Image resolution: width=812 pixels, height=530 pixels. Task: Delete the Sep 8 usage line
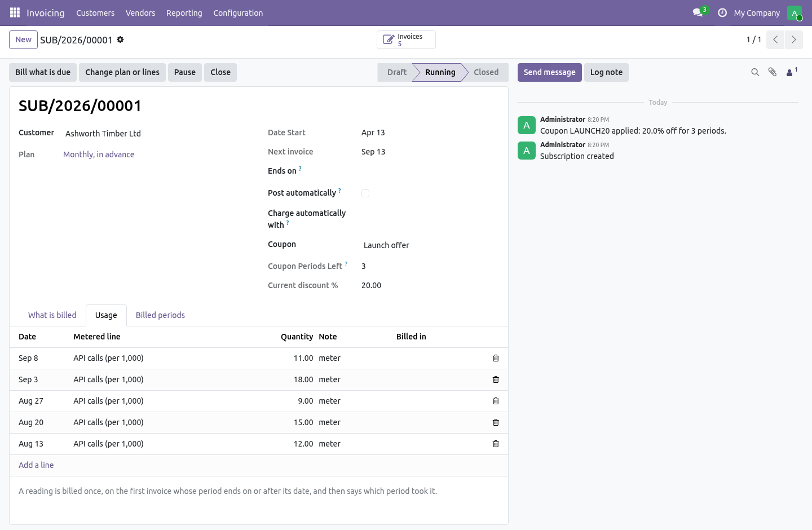(x=496, y=358)
